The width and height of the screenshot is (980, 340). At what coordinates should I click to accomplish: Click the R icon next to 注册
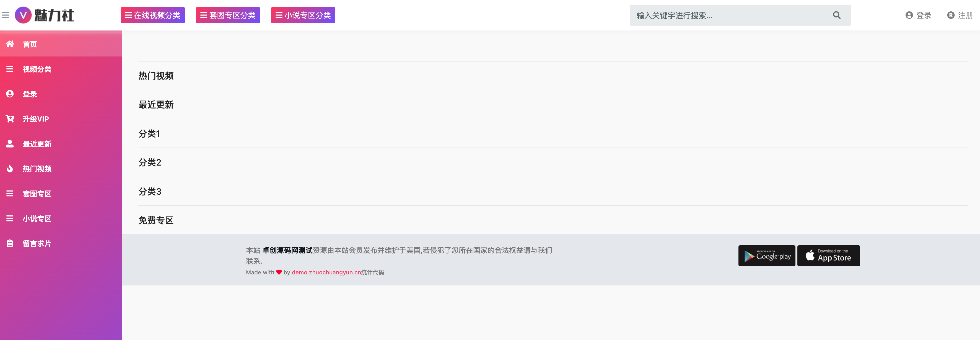951,15
